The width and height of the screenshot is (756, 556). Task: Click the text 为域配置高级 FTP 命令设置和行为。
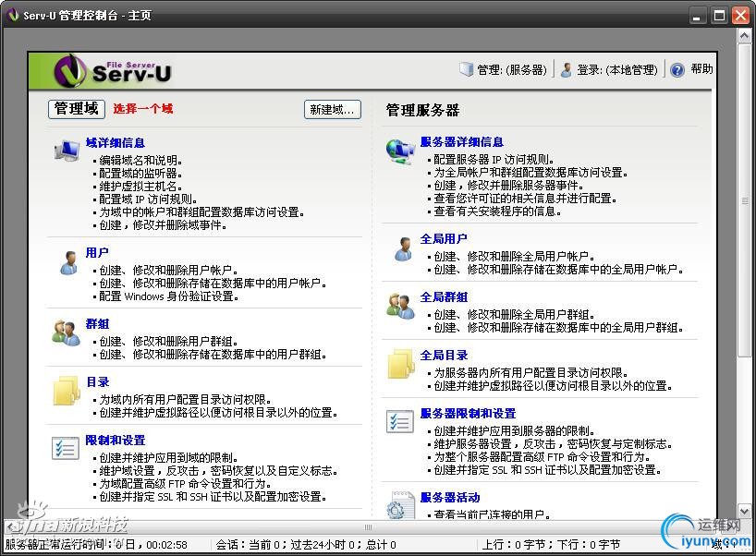click(x=187, y=484)
